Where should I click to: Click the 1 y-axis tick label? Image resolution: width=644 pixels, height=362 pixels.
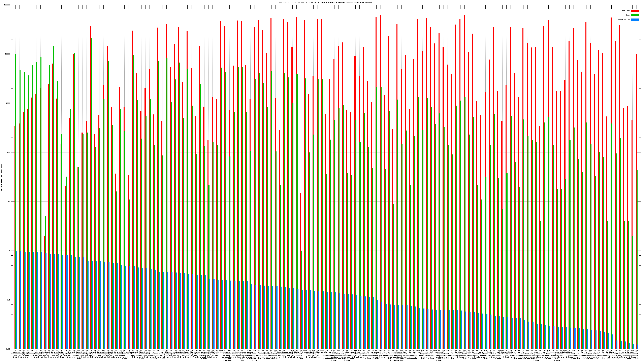pyautogui.click(x=10, y=251)
